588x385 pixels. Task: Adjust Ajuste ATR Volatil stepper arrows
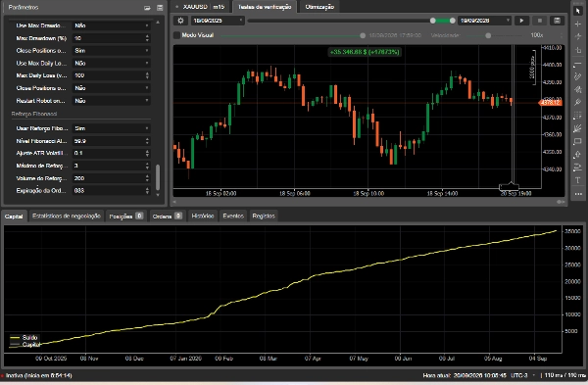[x=147, y=154]
